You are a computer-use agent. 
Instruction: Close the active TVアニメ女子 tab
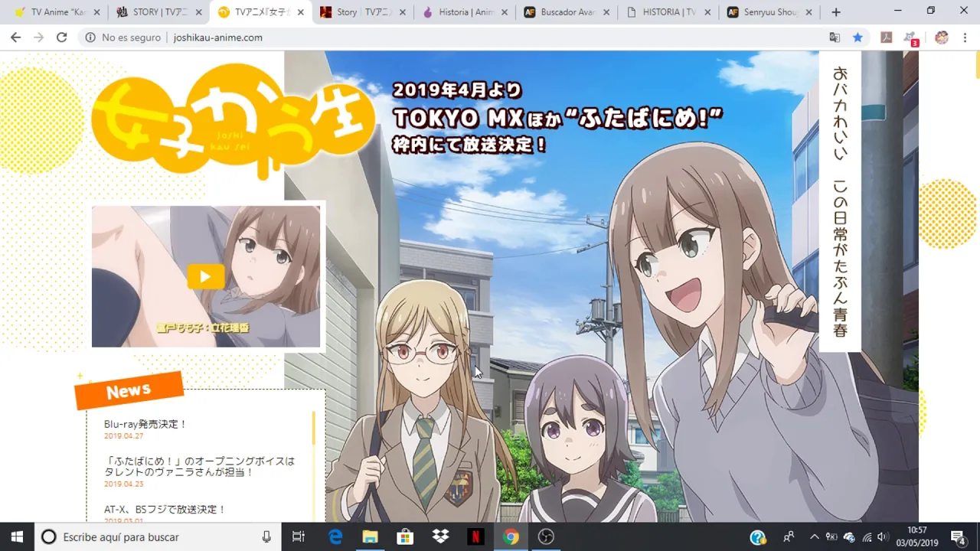click(301, 12)
